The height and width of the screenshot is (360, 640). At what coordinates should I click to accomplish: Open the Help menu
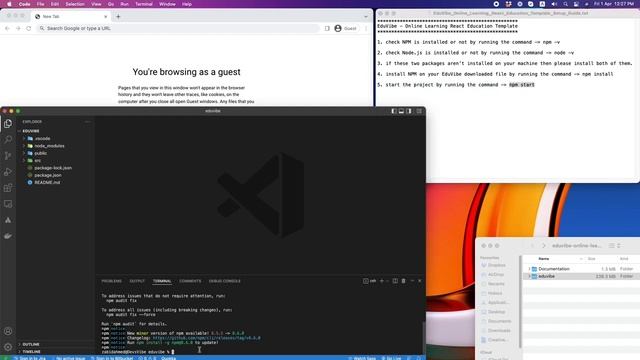pyautogui.click(x=187, y=4)
